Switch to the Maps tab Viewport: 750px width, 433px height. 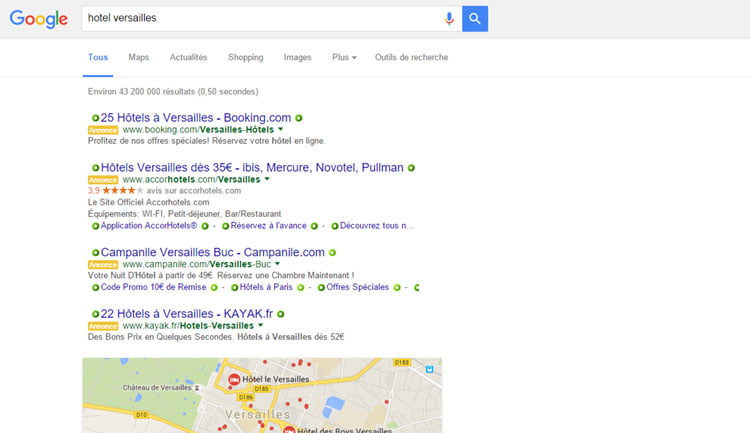139,58
